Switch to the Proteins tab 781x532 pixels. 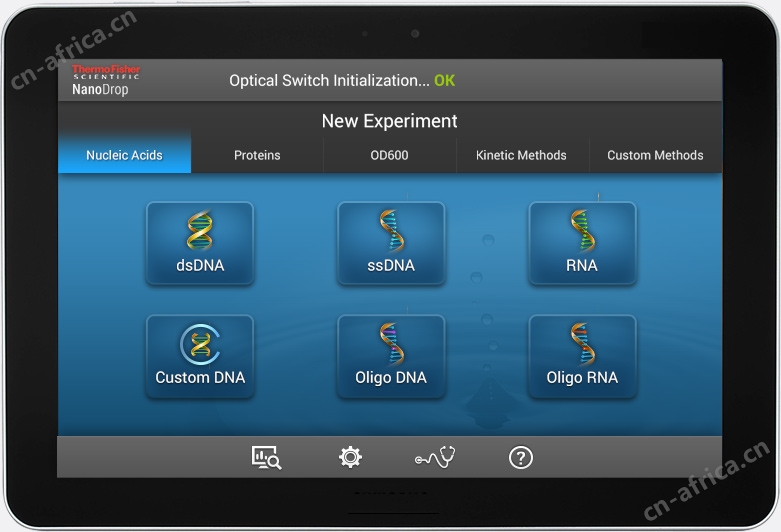point(257,155)
